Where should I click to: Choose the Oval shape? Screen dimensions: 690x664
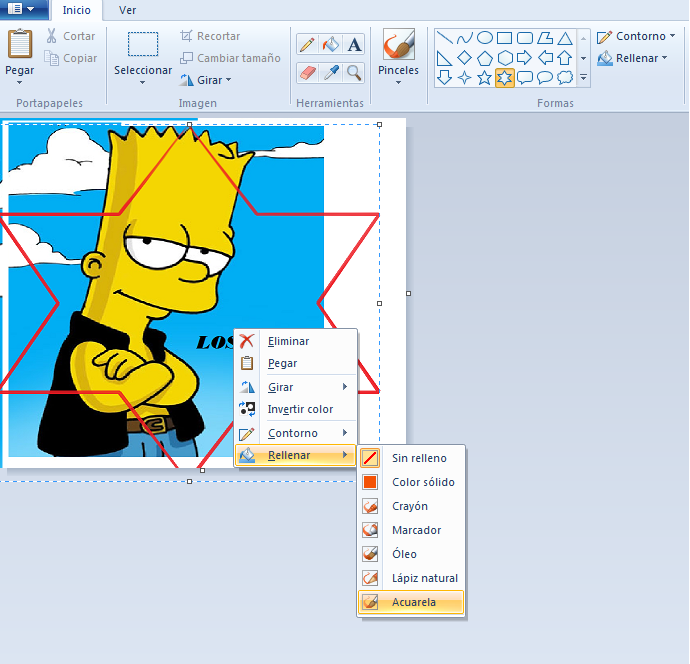[x=484, y=38]
